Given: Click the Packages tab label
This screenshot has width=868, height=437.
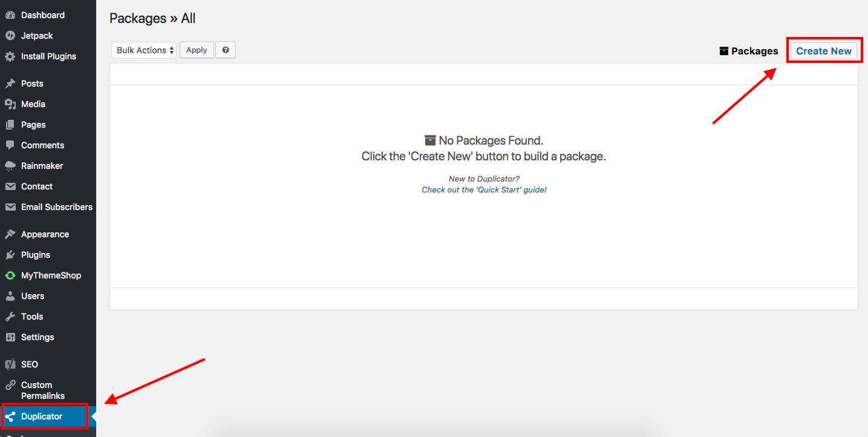Looking at the screenshot, I should pos(754,51).
